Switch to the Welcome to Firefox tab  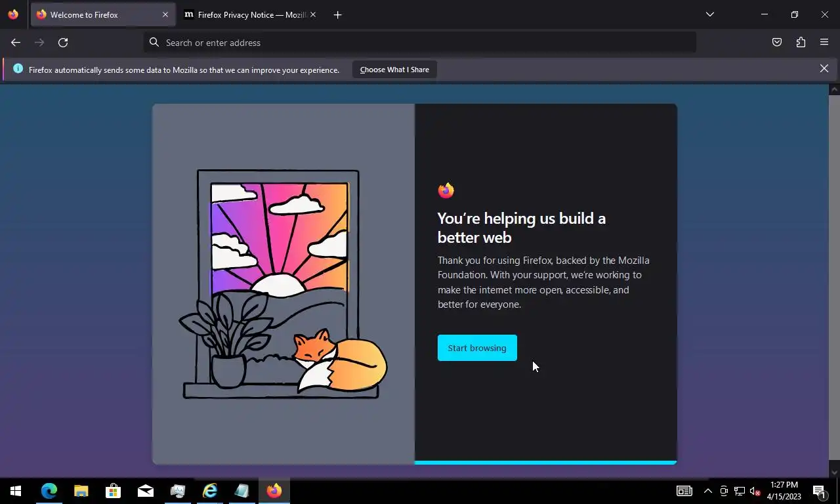coord(103,14)
